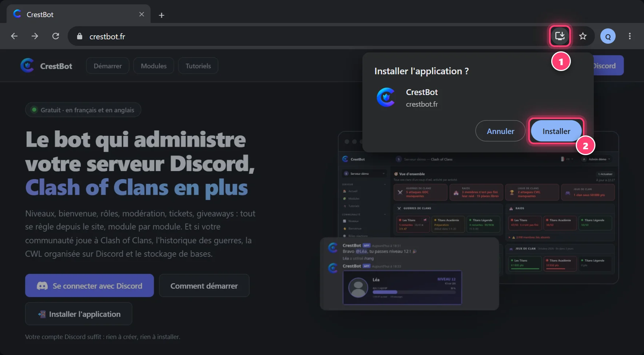
Task: Go back to the previous page
Action: pos(15,36)
